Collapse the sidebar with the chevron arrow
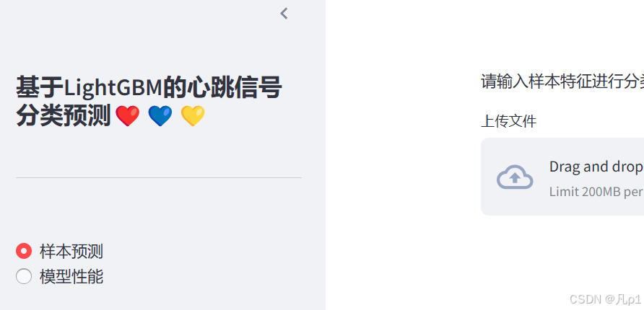 tap(284, 14)
